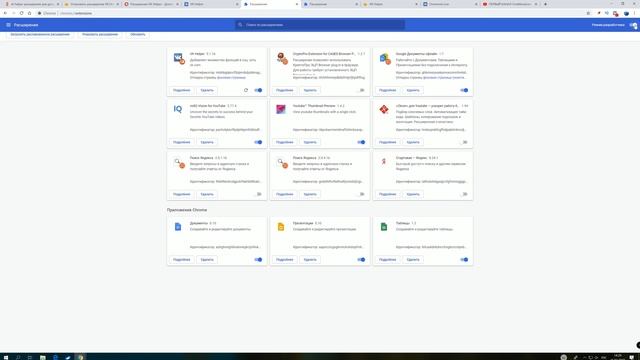This screenshot has height=360, width=640.
Task: Click the vidIQ Vision IQ logo icon
Action: 178,109
